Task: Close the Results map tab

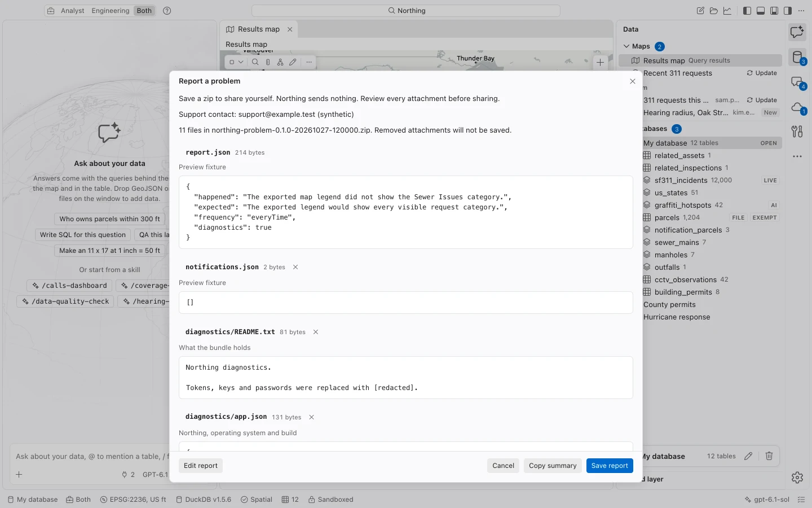Action: [290, 29]
